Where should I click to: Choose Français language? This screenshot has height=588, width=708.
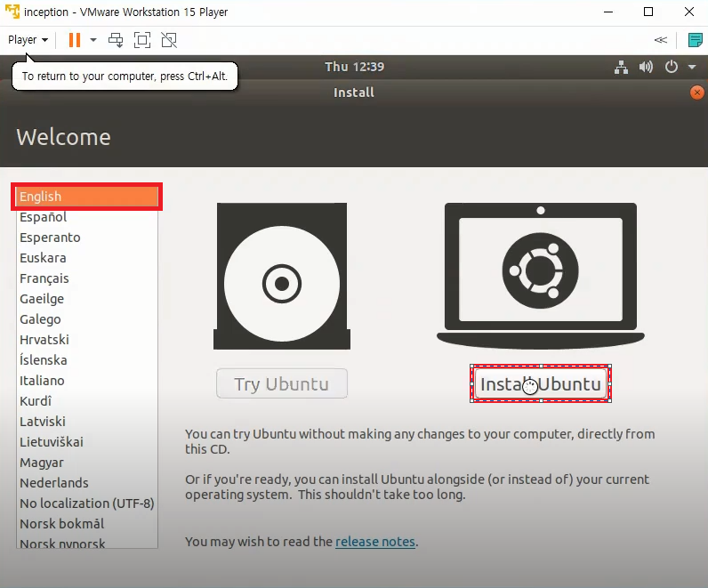coord(86,278)
